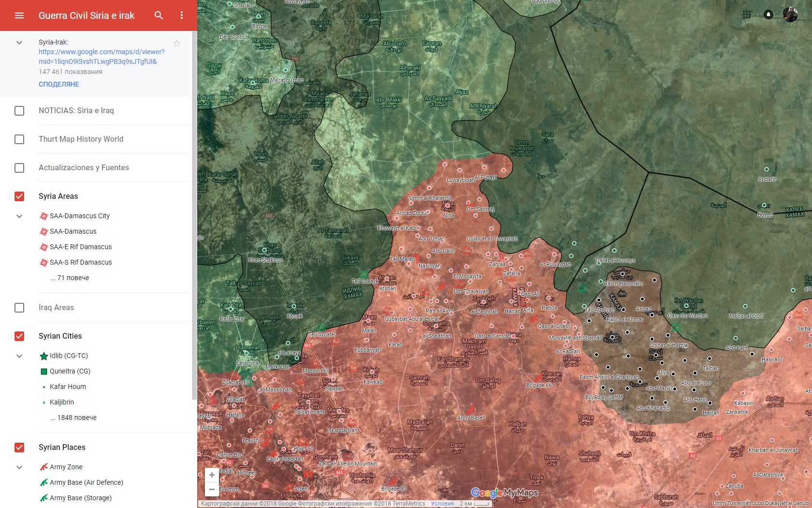This screenshot has height=508, width=812.
Task: Zoom out of the map
Action: [x=212, y=489]
